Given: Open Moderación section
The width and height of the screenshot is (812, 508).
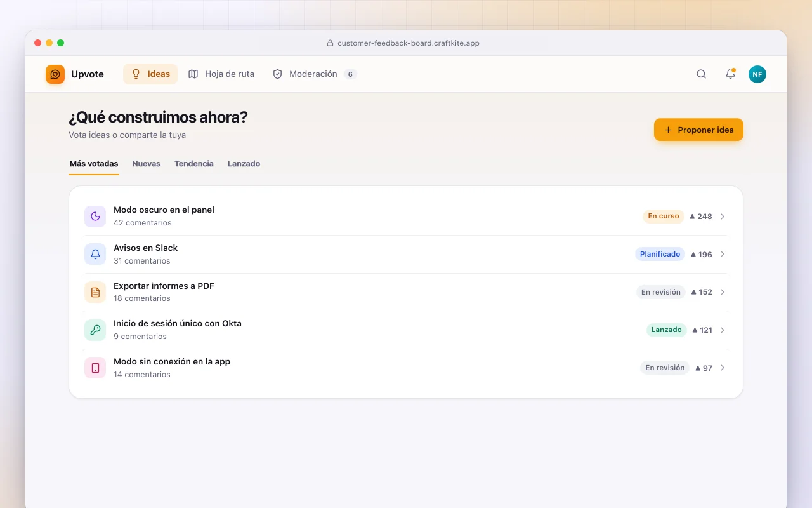Looking at the screenshot, I should click(314, 74).
